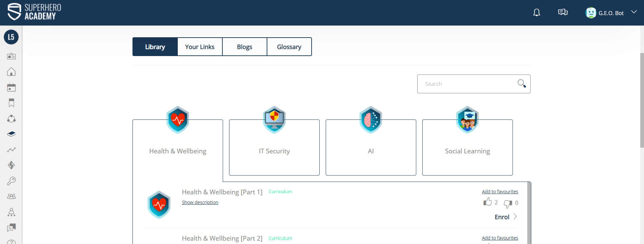
Task: Select the Library book-stack sidebar icon
Action: pos(11,134)
